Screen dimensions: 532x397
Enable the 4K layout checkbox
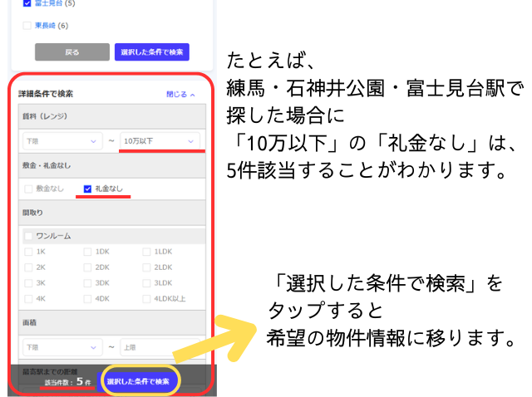[28, 299]
